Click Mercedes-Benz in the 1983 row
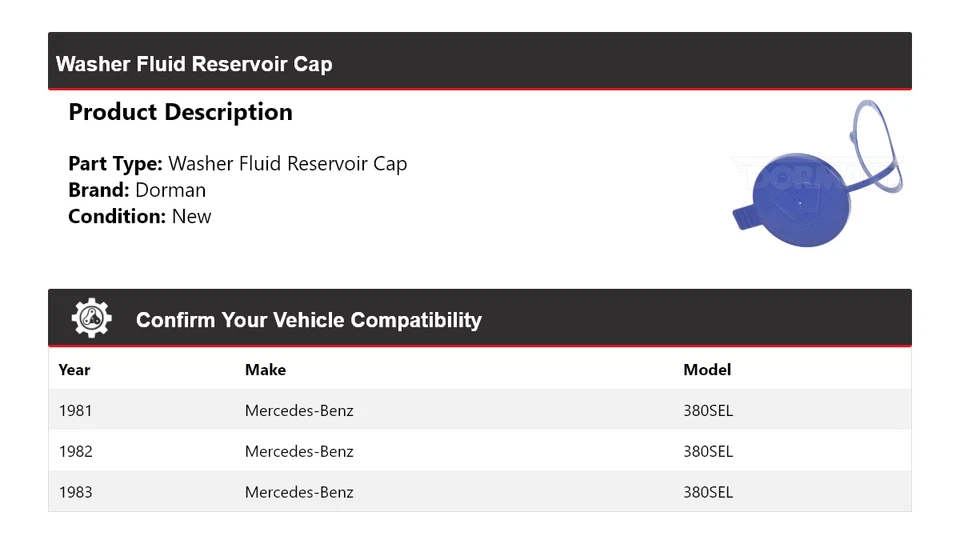 point(299,493)
